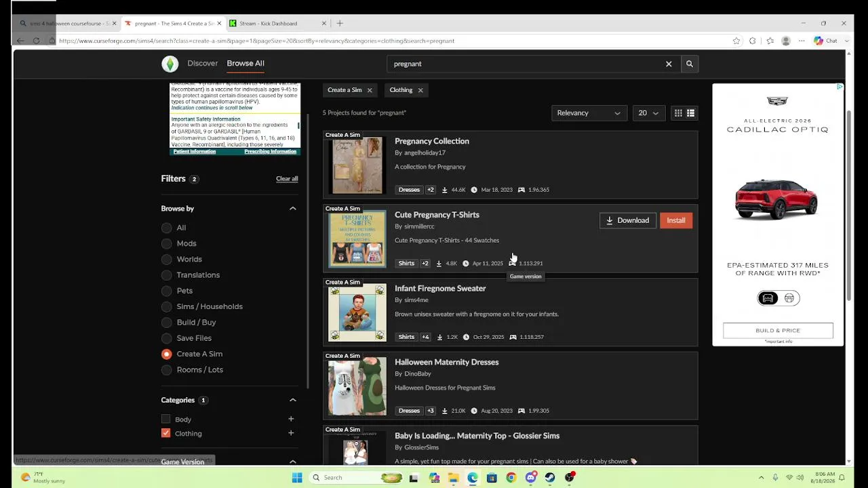The image size is (868, 488).
Task: Remove the Clothing filter chip
Action: click(420, 90)
